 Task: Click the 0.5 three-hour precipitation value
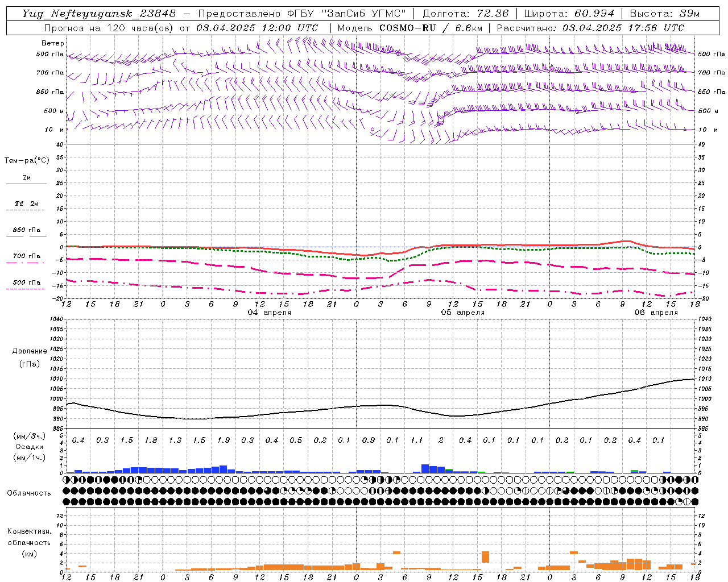[x=296, y=440]
